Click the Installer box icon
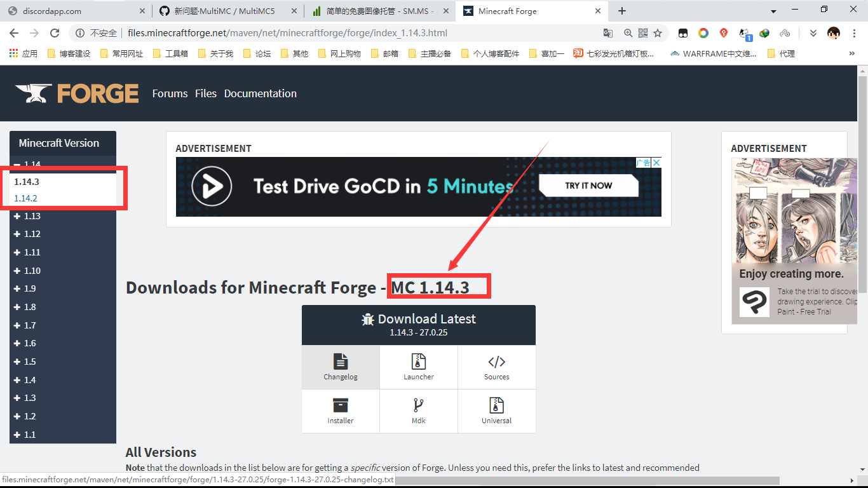 pos(340,406)
